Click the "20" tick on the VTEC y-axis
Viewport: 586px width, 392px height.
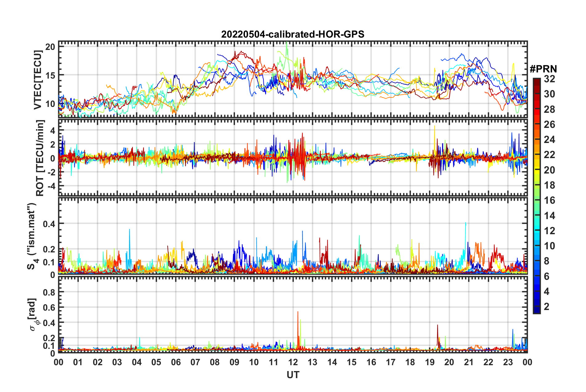[50, 47]
